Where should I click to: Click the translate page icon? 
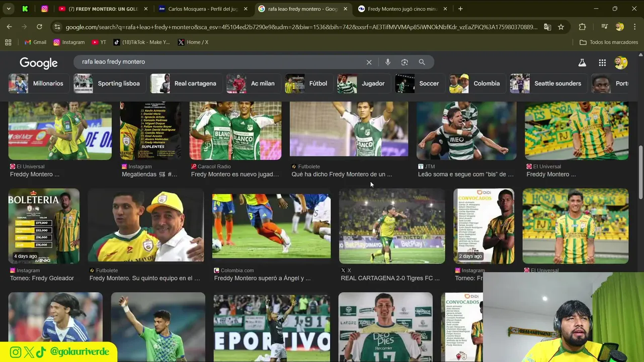(547, 27)
